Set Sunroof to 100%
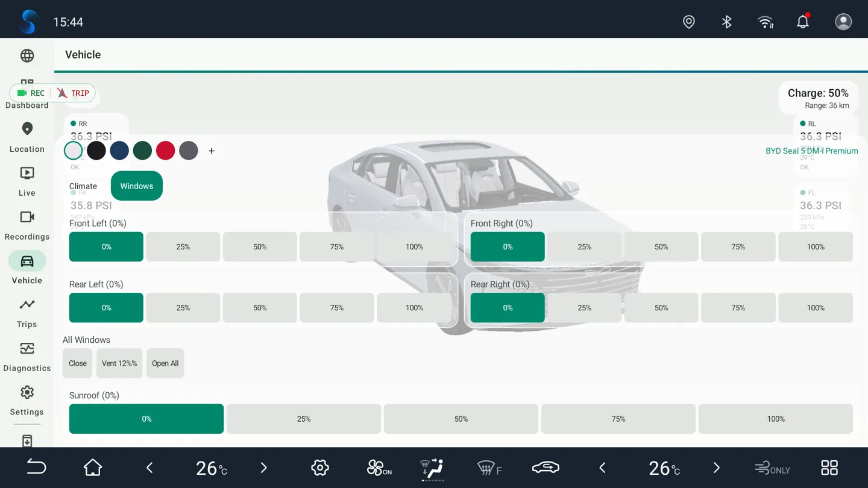The image size is (868, 488). (776, 419)
